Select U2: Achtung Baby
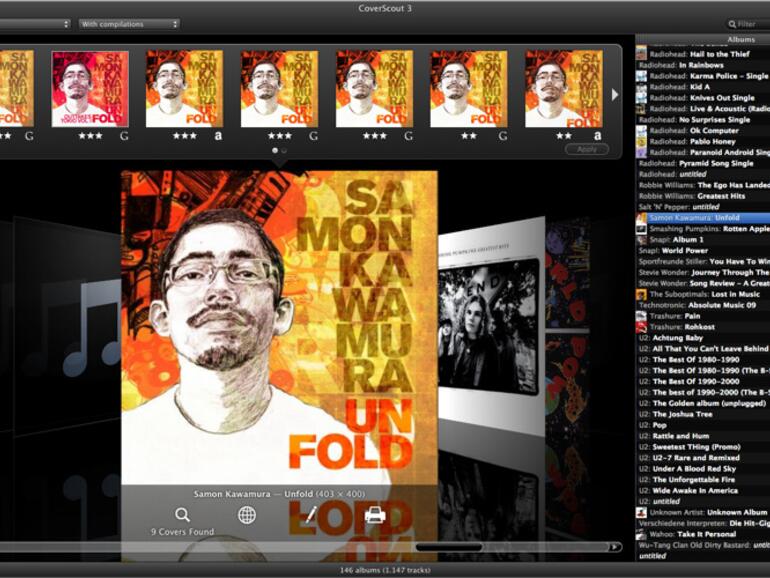Screen dimensions: 770x578 tap(703, 338)
